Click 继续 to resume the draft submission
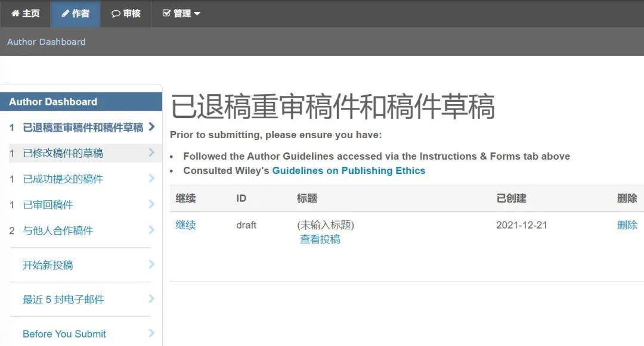The width and height of the screenshot is (644, 346). [186, 225]
